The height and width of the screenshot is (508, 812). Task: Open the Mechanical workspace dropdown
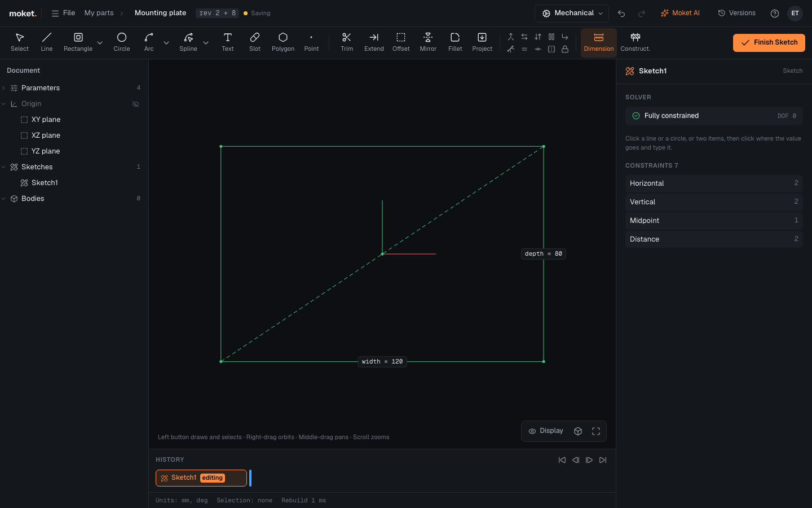(x=572, y=14)
